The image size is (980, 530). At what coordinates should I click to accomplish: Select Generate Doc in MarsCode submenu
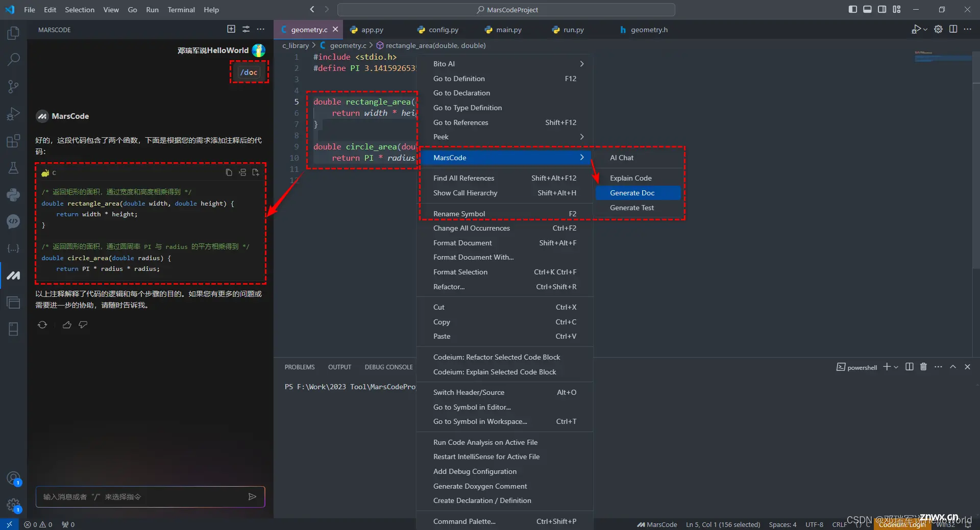[639, 193]
